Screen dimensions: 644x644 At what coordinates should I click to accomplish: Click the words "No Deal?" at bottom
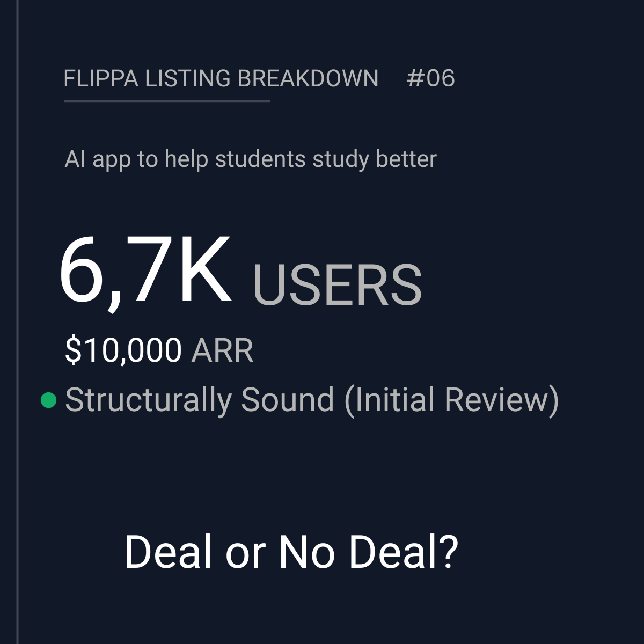point(368,552)
